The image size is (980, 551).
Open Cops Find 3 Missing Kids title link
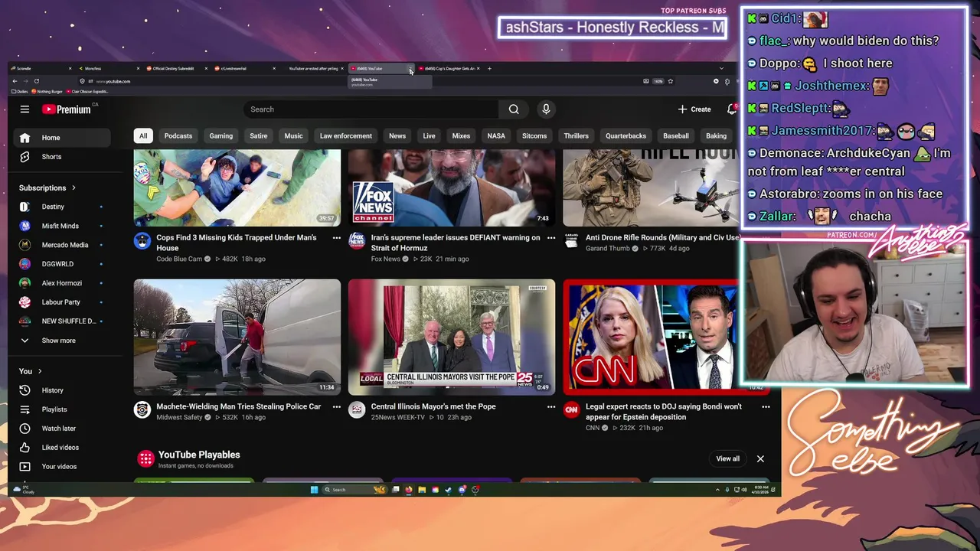[237, 243]
